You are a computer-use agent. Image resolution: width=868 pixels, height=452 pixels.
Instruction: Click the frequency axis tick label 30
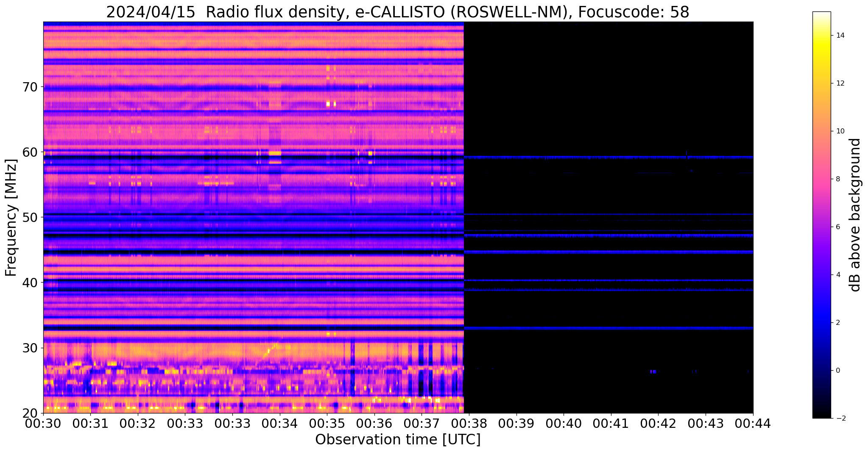tap(30, 348)
